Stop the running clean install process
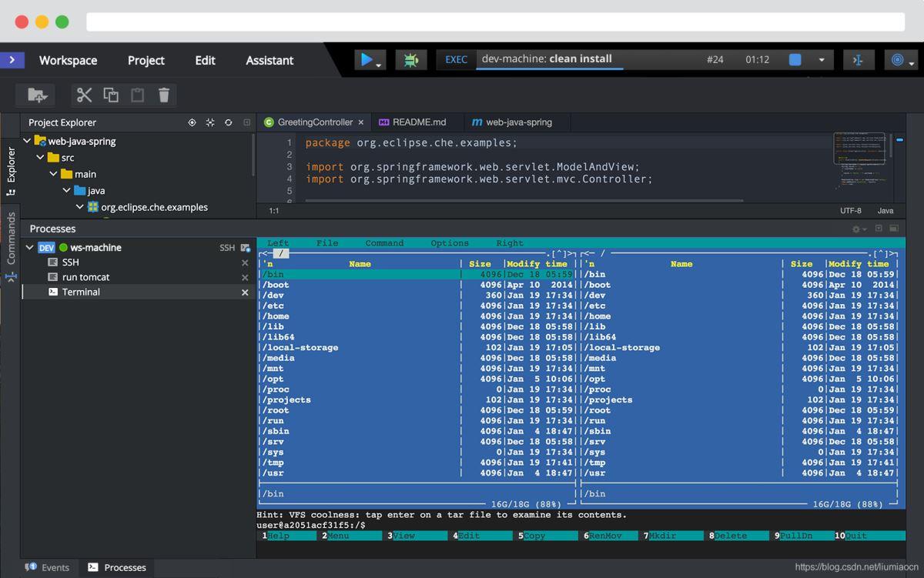The width and height of the screenshot is (924, 578). tap(795, 59)
